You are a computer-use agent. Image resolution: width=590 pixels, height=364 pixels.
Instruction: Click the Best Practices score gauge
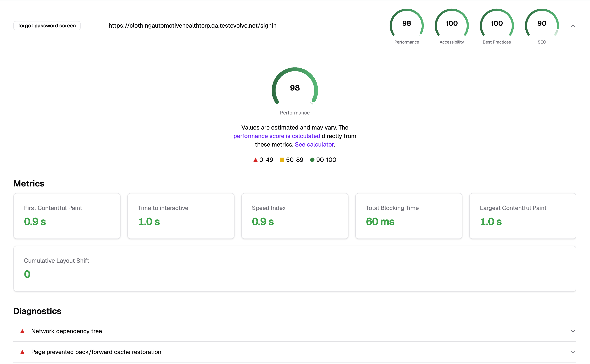[x=496, y=24]
